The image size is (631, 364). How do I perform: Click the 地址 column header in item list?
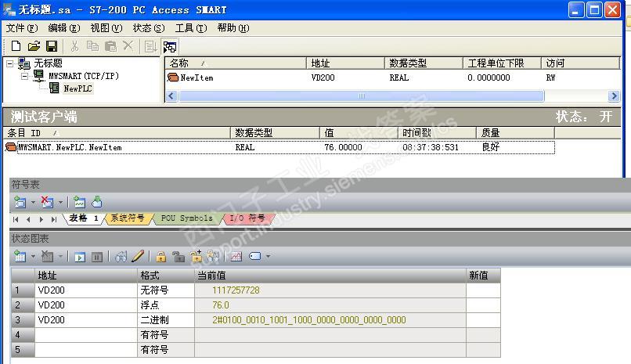click(x=346, y=63)
